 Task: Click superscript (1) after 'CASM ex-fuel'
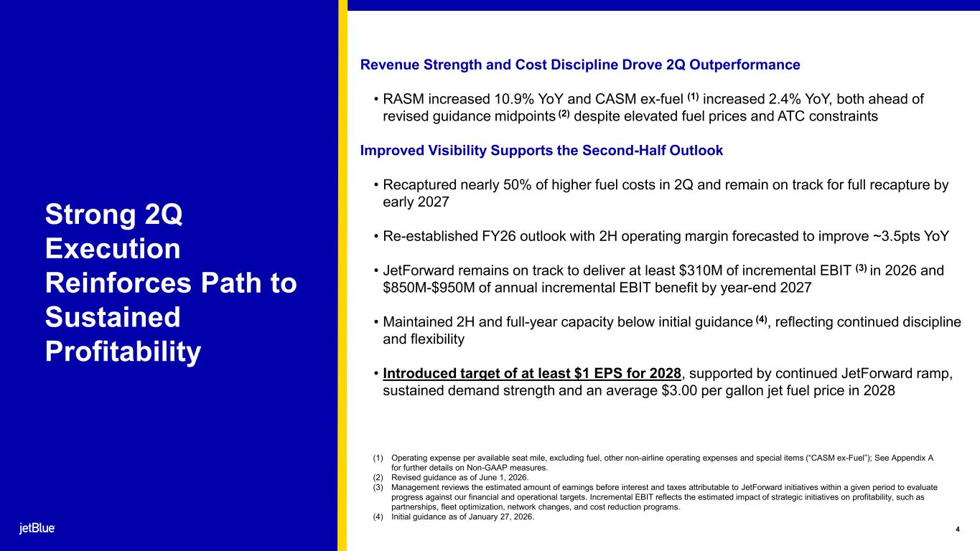click(x=693, y=97)
